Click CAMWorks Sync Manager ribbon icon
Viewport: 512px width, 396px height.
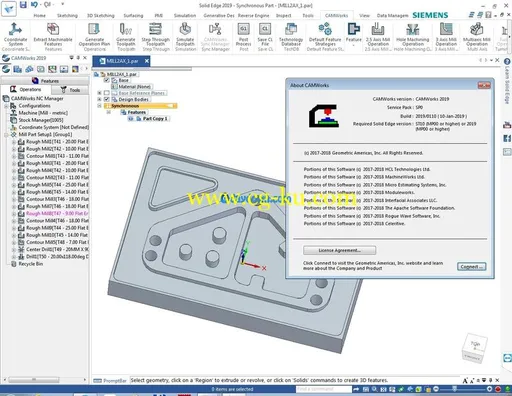215,29
